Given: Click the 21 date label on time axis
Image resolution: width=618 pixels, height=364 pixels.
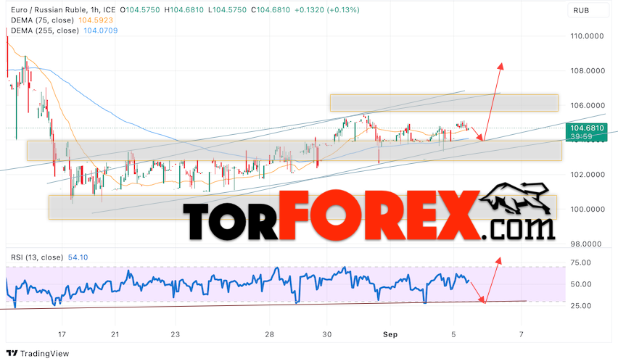Looking at the screenshot, I should click(x=115, y=334).
